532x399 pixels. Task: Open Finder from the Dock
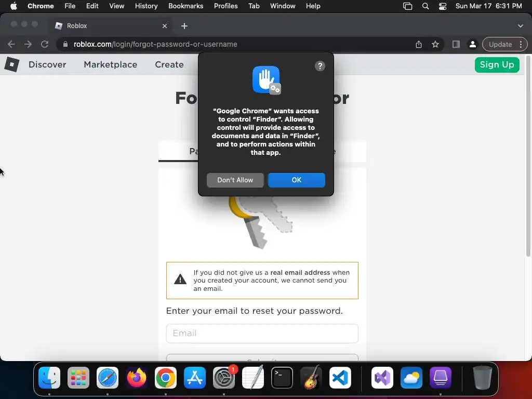(49, 378)
